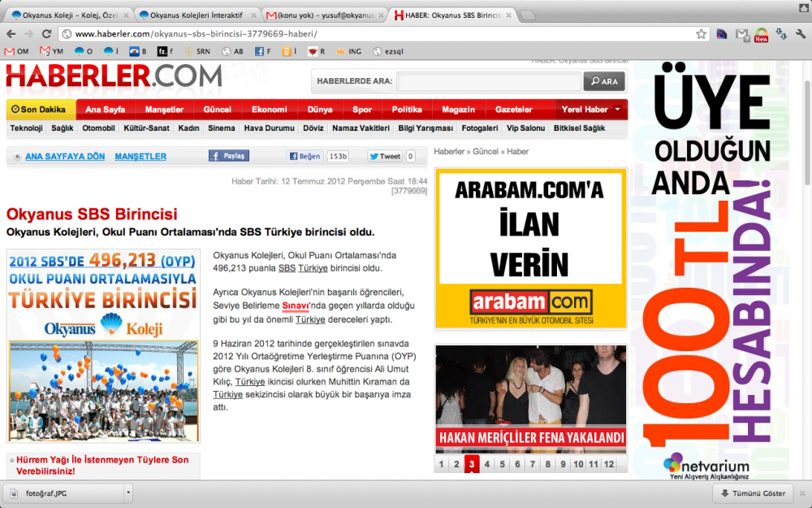Click the mail checker extension icon
Viewport: 812px width, 508px height.
point(742,35)
